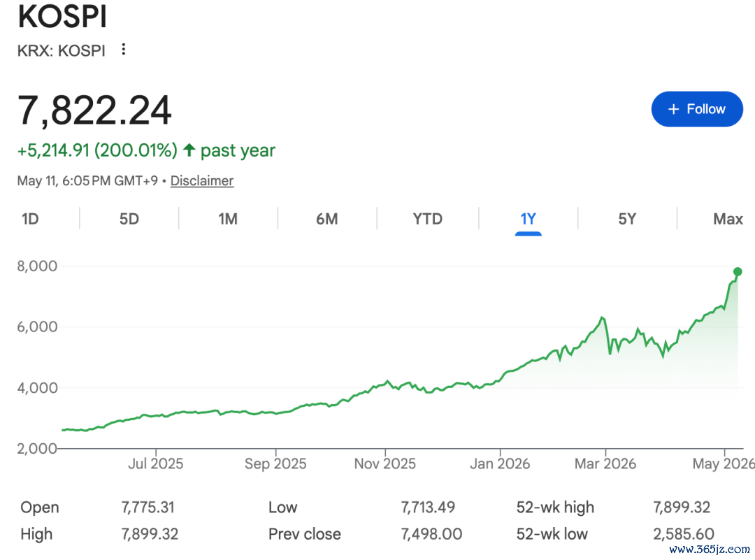Click the Nov 2025 axis label
The width and height of the screenshot is (755, 560).
tap(384, 464)
